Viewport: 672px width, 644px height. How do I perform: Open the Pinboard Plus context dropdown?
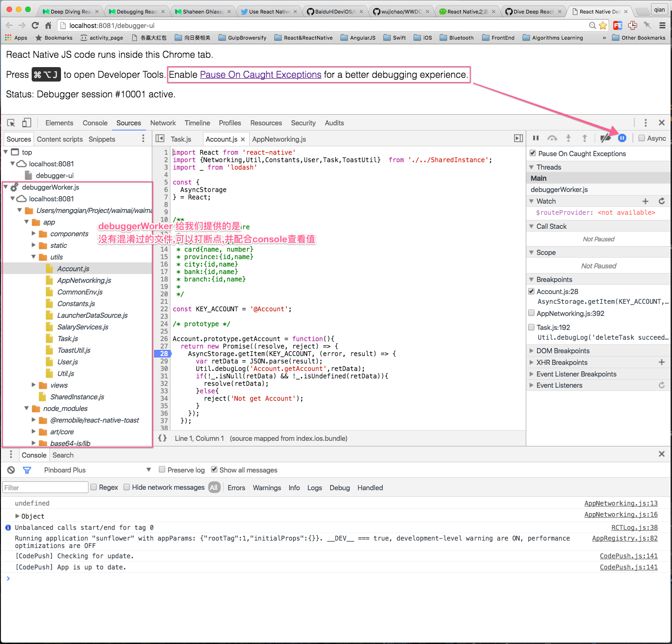(x=97, y=470)
